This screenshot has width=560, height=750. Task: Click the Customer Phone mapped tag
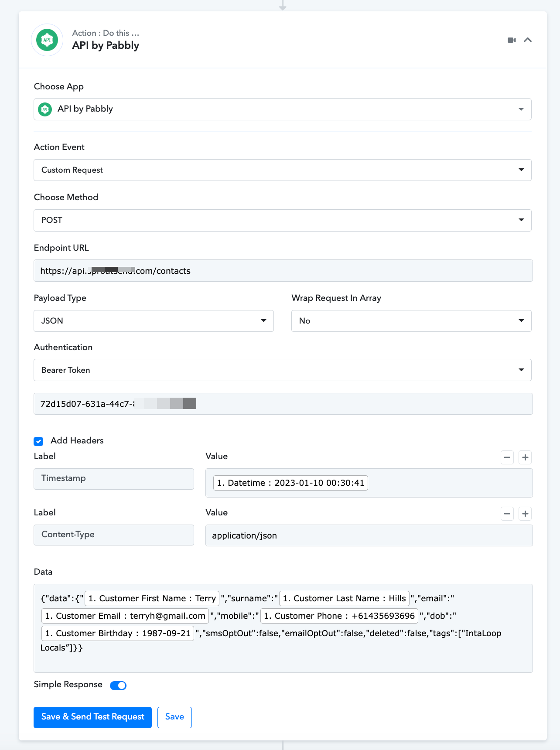[x=339, y=616]
